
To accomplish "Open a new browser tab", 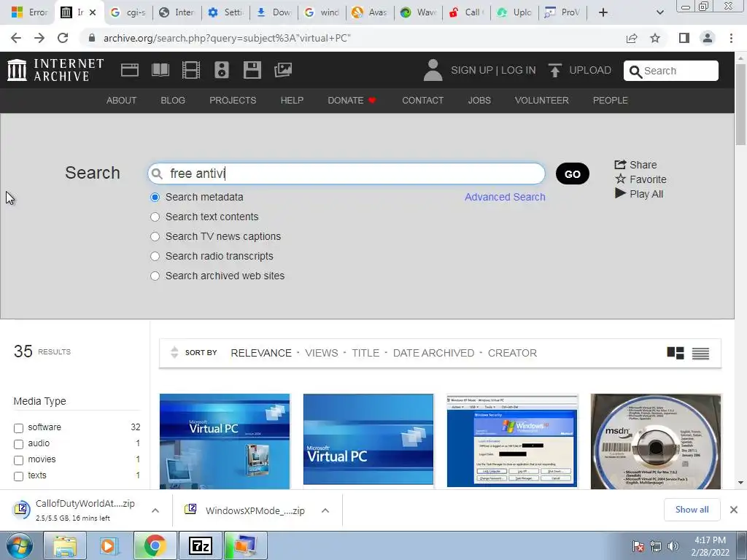I will (603, 12).
